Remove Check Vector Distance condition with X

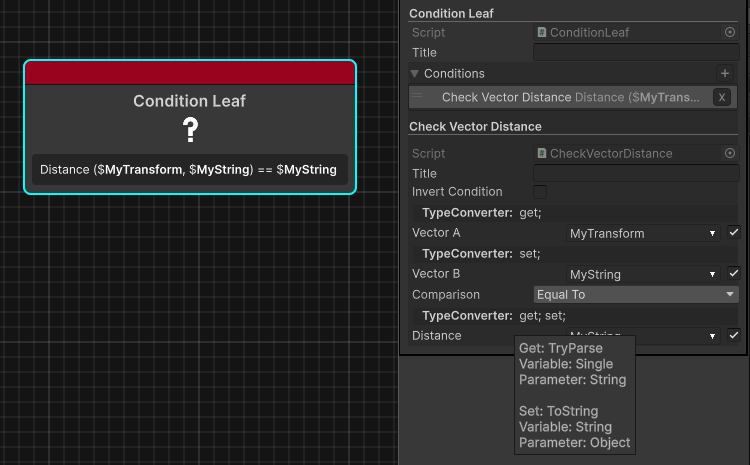coord(721,97)
